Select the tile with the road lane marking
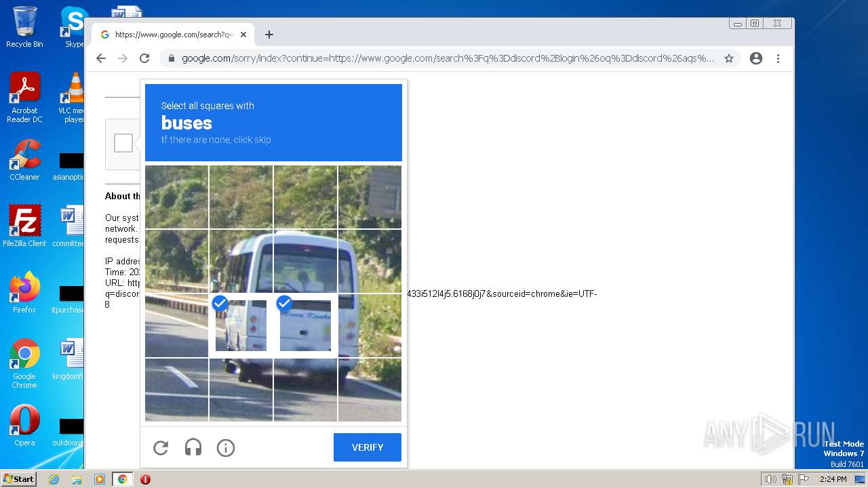Screen dimensions: 868x488 point(176,390)
